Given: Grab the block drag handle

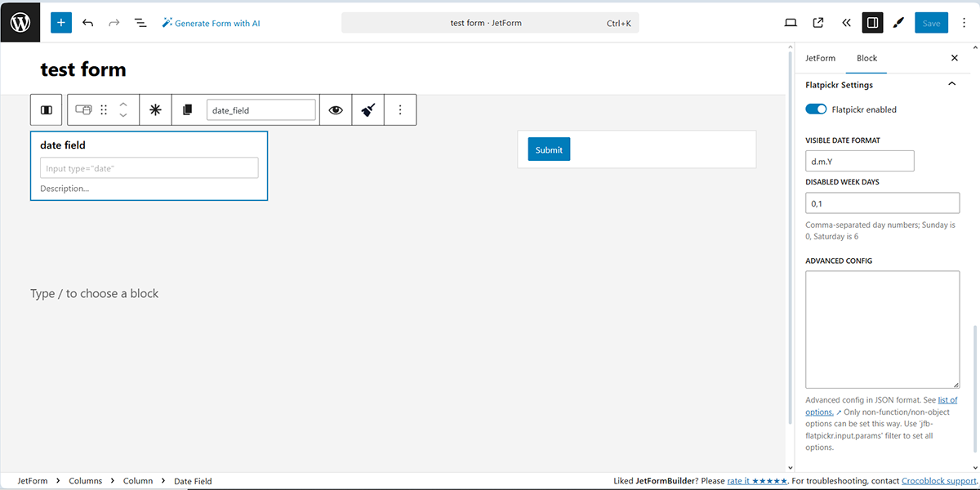Looking at the screenshot, I should (104, 109).
